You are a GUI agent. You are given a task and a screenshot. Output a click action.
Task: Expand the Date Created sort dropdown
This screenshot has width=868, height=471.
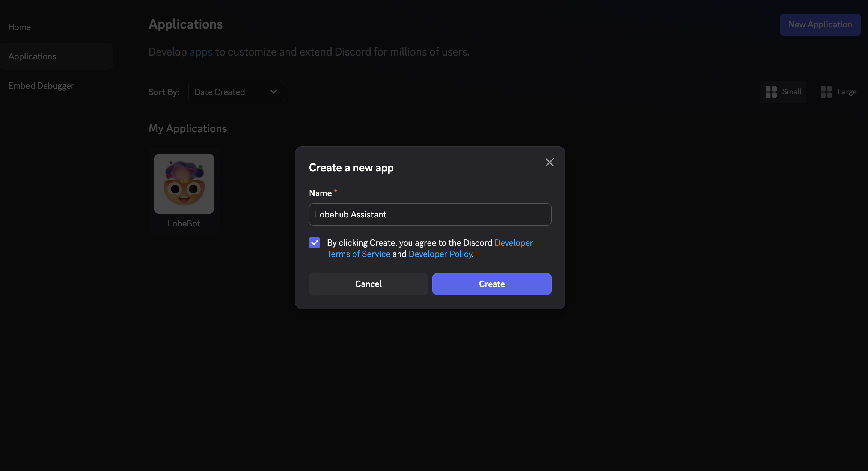point(236,92)
